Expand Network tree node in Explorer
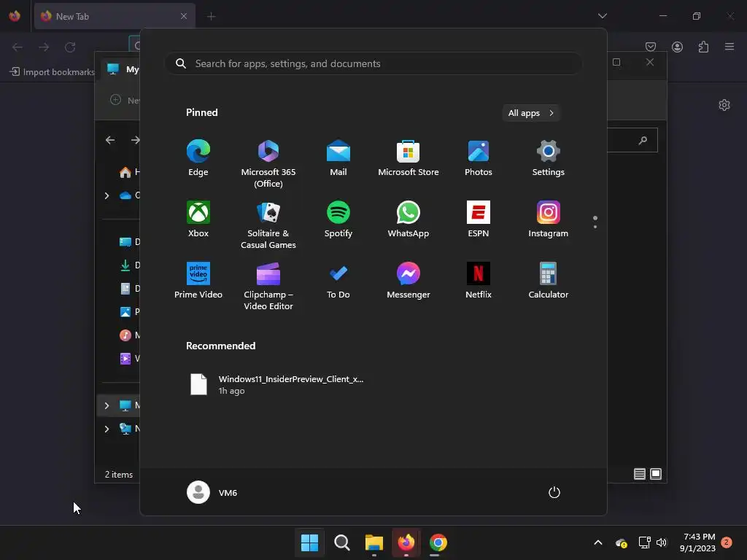747x560 pixels. pos(107,429)
